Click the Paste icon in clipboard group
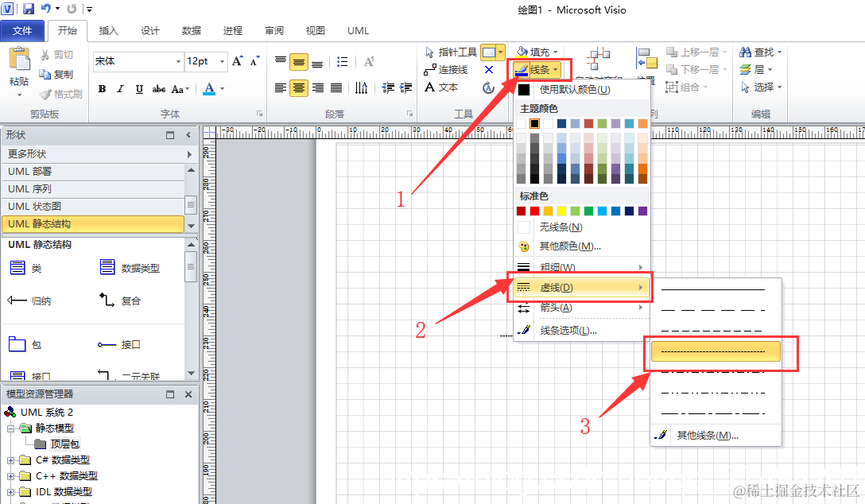 pos(20,59)
